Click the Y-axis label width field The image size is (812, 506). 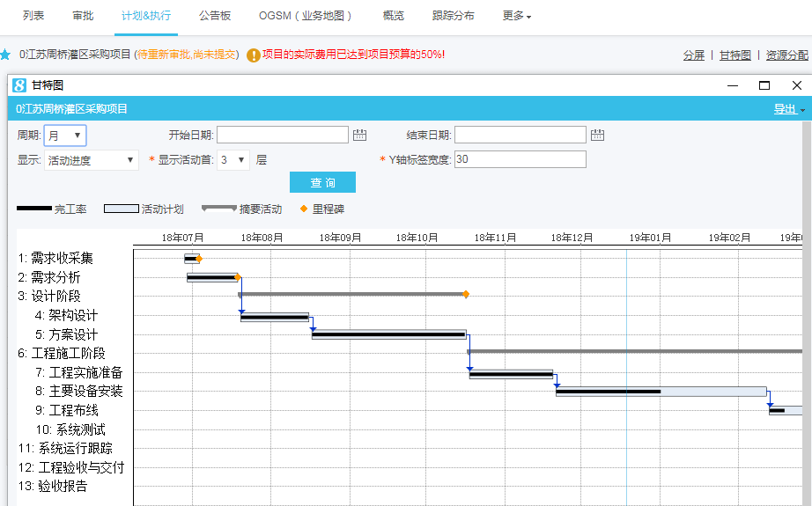coord(520,159)
